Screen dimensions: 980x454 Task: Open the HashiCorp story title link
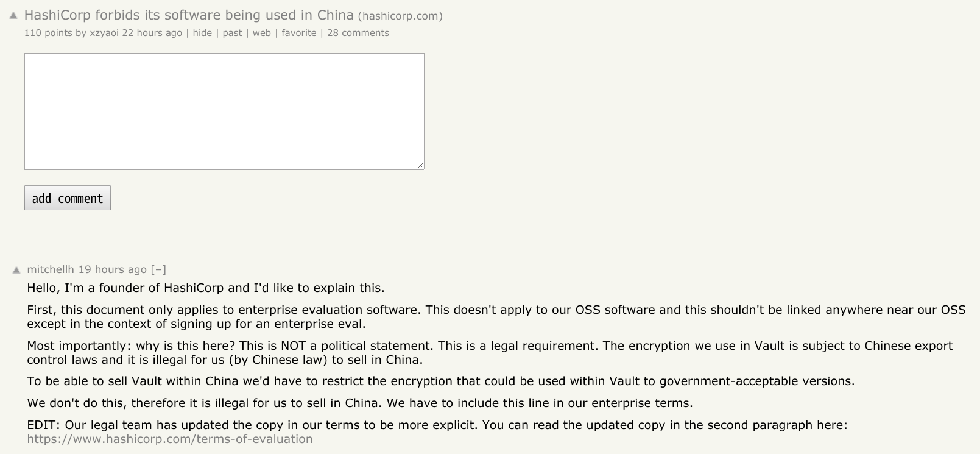click(x=189, y=15)
